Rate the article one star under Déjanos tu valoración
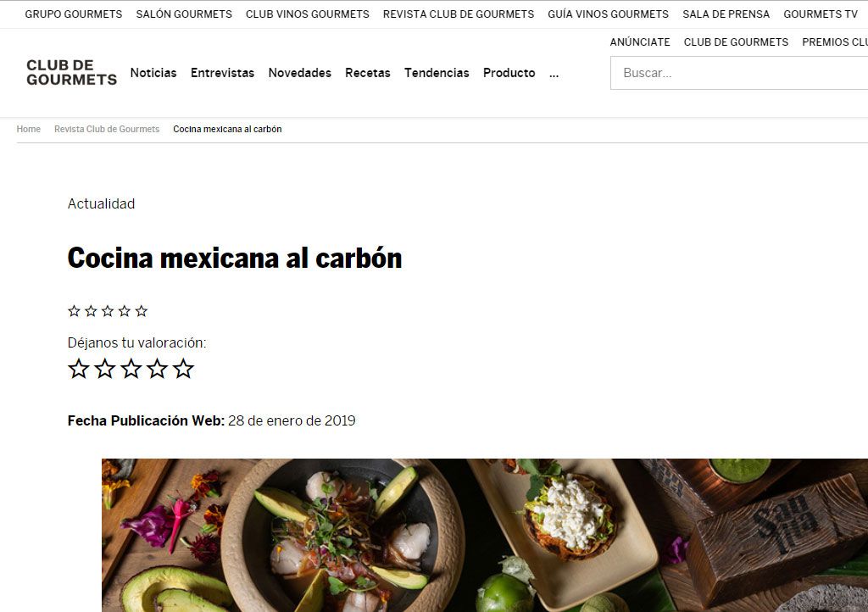This screenshot has height=612, width=868. point(79,369)
